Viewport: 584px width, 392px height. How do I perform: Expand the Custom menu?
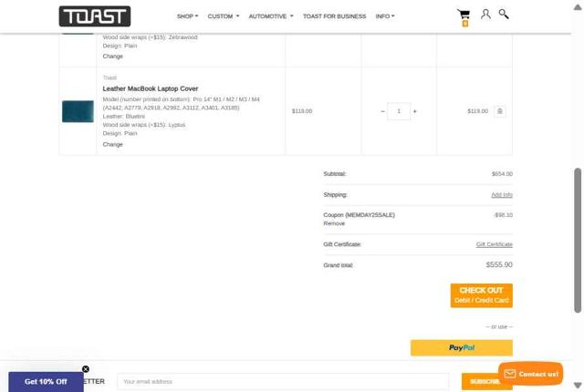click(x=224, y=16)
